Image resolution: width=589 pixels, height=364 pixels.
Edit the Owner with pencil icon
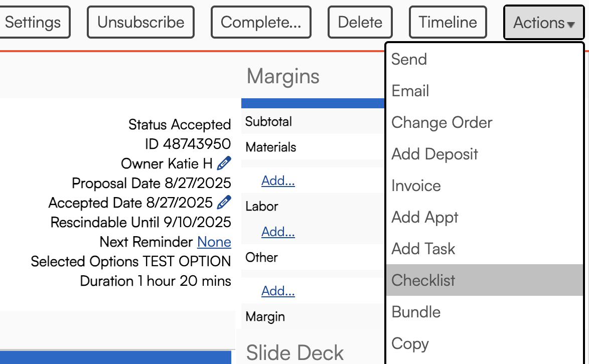[x=224, y=163]
